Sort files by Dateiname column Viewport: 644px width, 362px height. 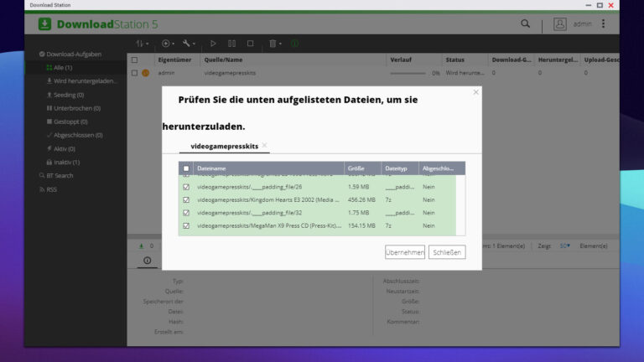coord(268,168)
